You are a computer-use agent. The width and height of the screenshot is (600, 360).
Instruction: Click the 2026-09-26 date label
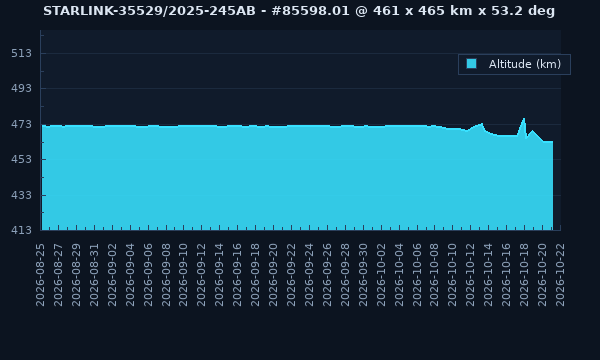click(327, 275)
